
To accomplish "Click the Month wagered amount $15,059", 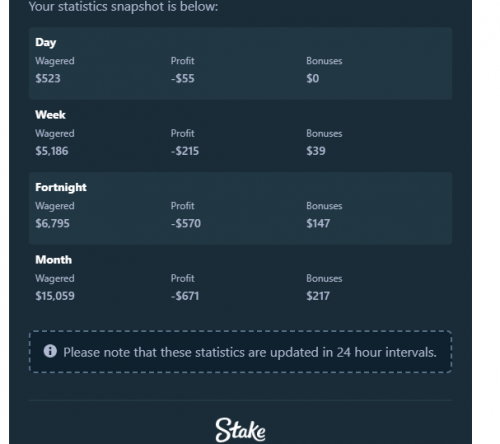I will click(55, 296).
